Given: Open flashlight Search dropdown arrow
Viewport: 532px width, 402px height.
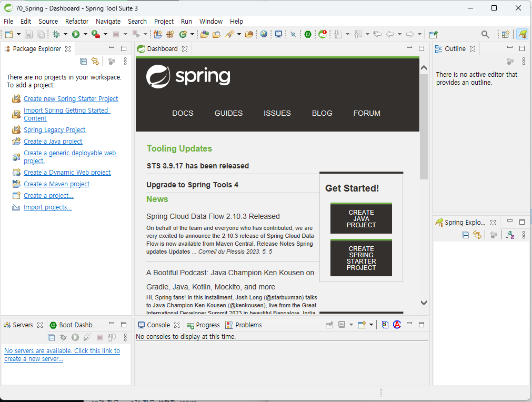Looking at the screenshot, I should (x=239, y=34).
